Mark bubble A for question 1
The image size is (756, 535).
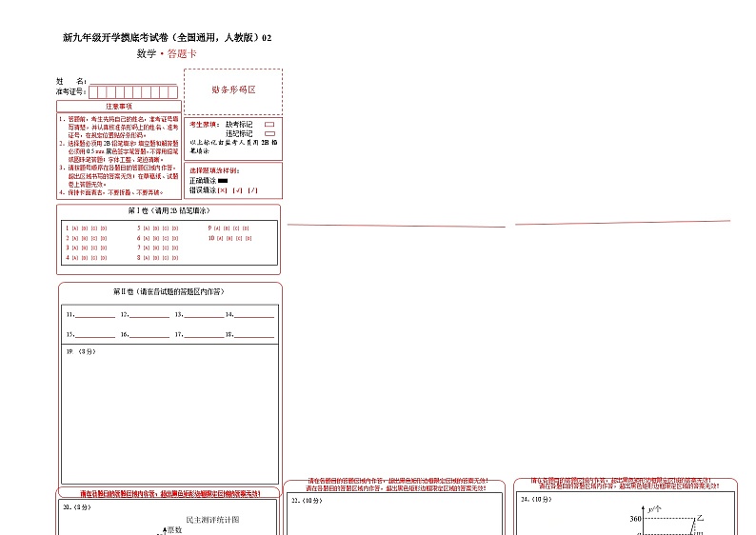click(74, 228)
